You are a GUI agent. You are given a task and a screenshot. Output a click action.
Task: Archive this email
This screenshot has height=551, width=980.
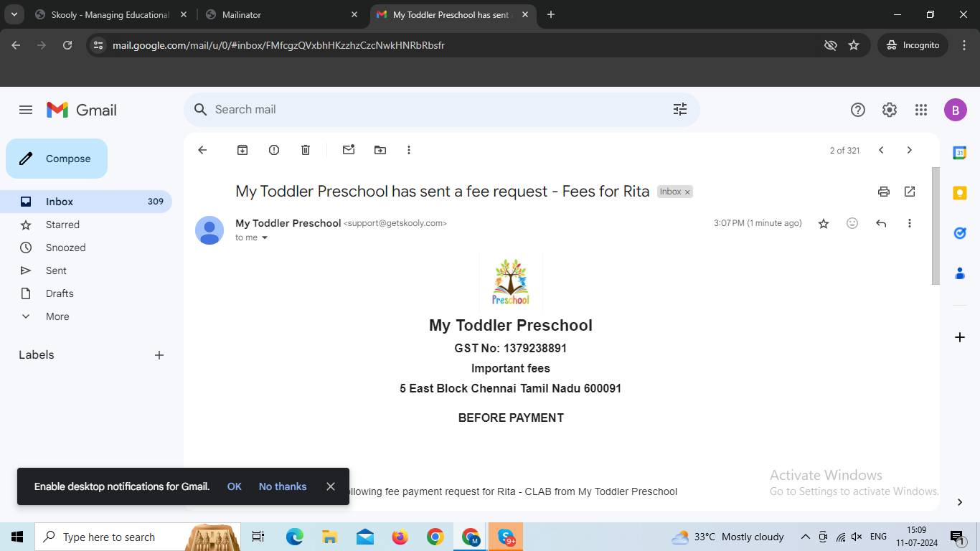click(242, 150)
